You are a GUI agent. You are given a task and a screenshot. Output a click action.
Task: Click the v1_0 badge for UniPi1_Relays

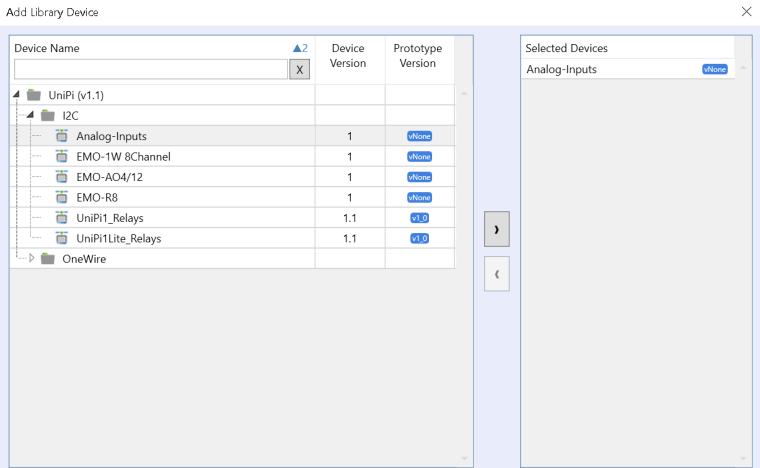(419, 218)
